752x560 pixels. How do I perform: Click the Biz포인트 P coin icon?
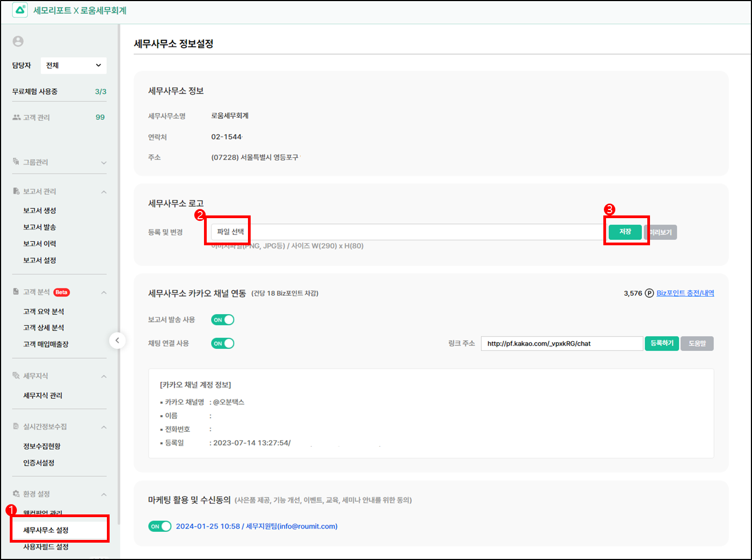[649, 294]
